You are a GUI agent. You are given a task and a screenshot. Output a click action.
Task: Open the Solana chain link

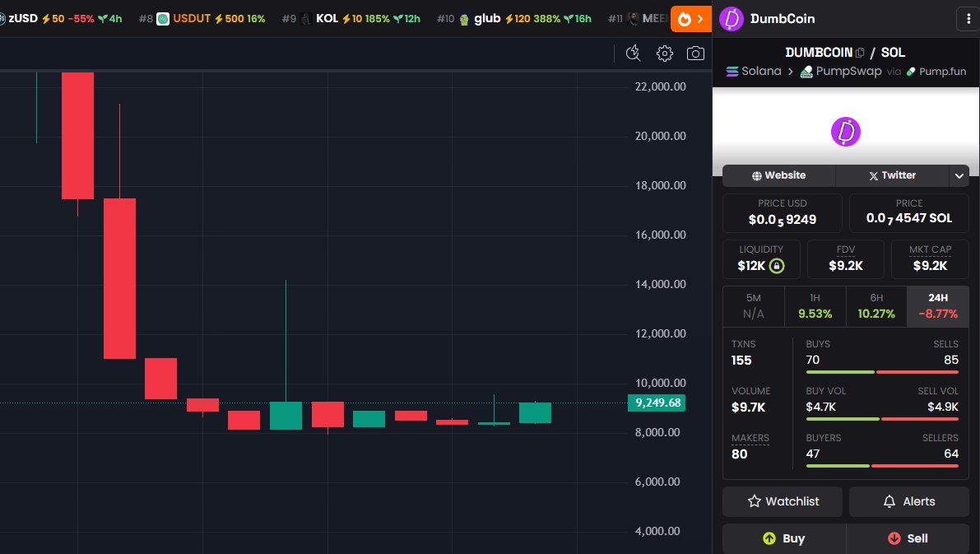[754, 72]
